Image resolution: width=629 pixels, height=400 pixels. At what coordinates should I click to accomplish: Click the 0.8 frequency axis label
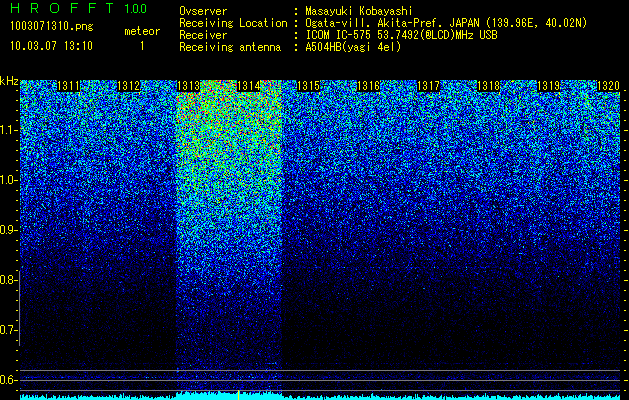pos(8,280)
